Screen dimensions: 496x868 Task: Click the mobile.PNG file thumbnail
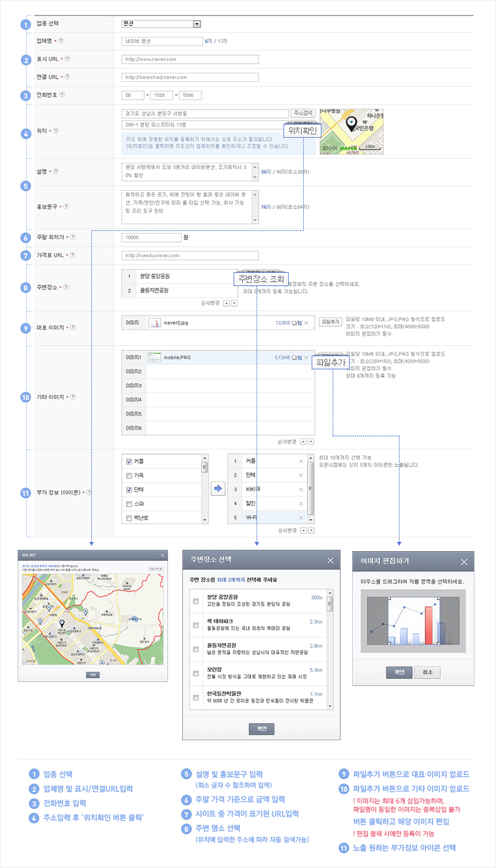coord(154,358)
